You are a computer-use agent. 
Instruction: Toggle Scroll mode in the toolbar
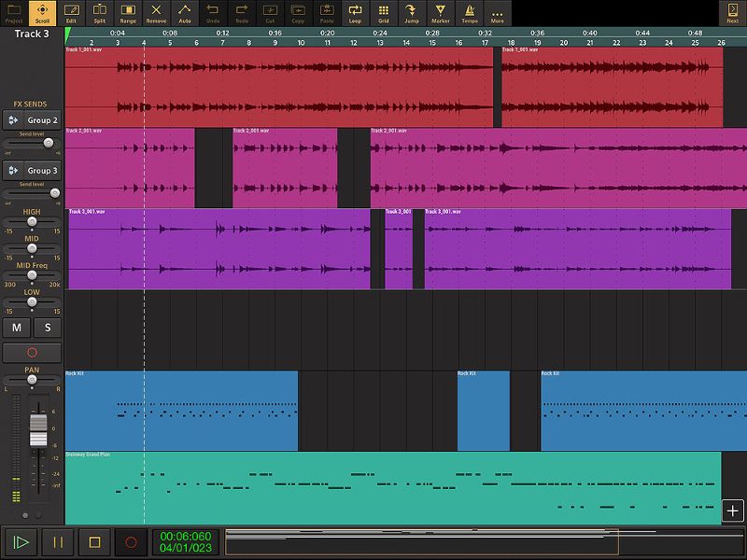[41, 12]
